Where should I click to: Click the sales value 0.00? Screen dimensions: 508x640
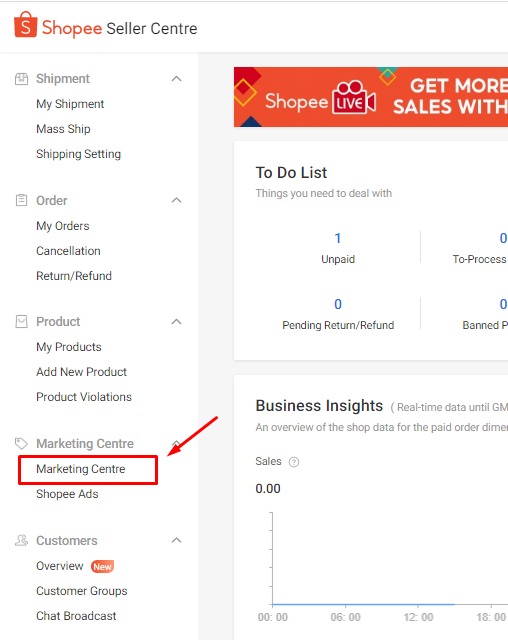[x=268, y=489]
